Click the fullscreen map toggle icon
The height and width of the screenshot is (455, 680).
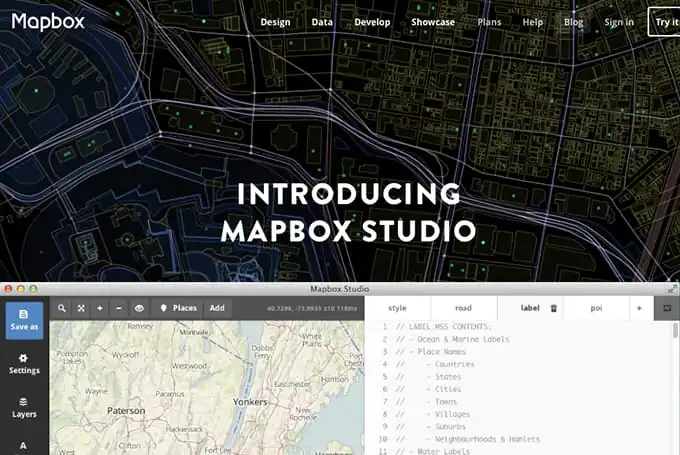click(81, 309)
